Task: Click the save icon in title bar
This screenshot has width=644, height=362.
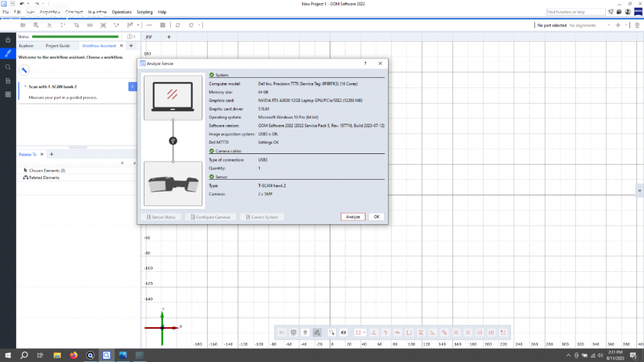Action: tap(13, 4)
